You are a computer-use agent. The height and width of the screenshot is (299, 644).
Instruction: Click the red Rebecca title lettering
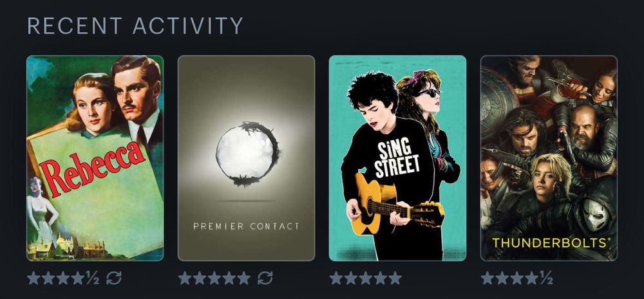[92, 169]
